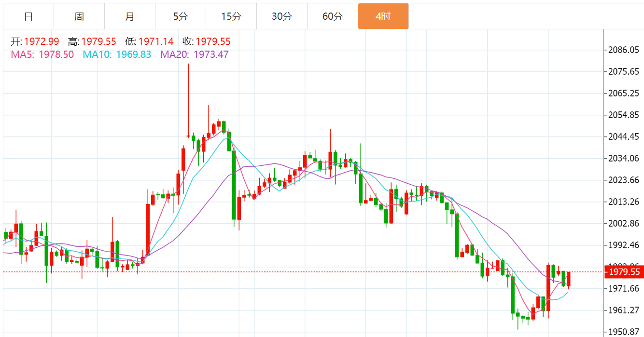Select the 月 monthly chart tab
The image size is (644, 337).
click(x=130, y=16)
